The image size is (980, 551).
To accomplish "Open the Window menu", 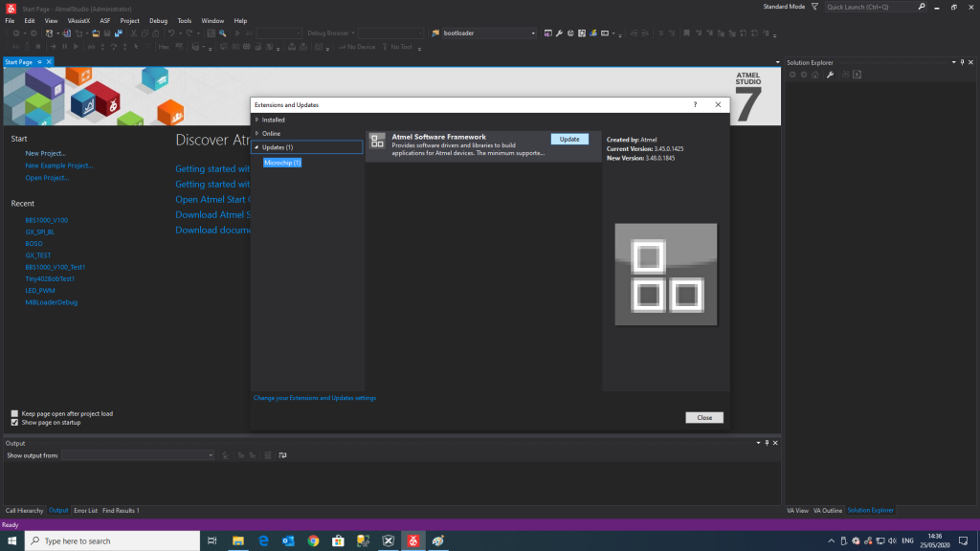I will [x=212, y=21].
